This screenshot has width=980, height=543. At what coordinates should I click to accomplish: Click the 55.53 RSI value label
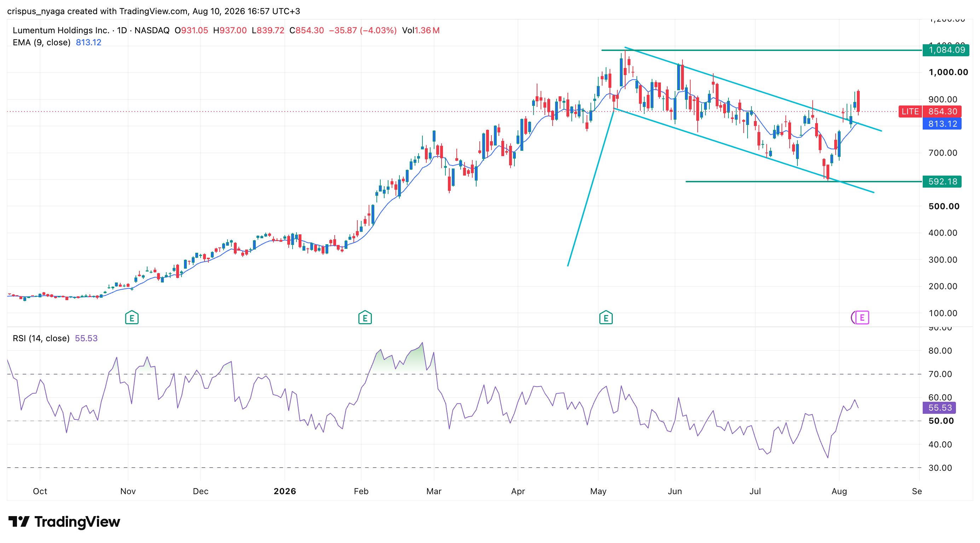point(939,407)
